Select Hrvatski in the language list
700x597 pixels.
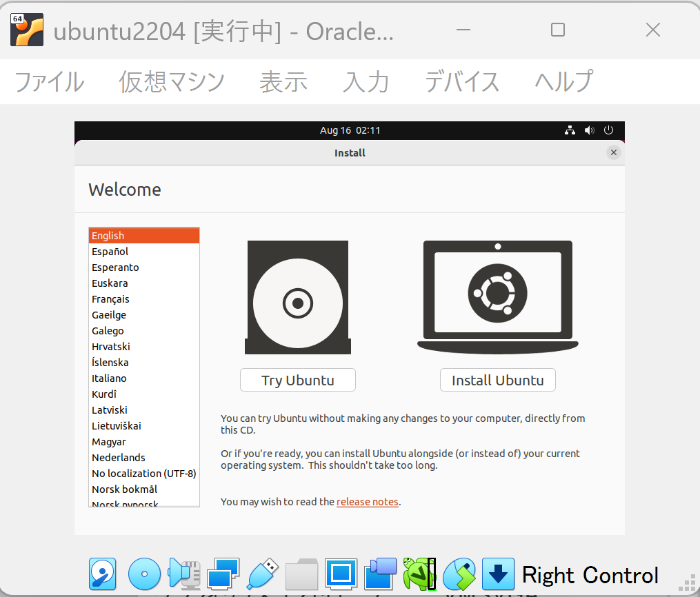tap(144, 347)
